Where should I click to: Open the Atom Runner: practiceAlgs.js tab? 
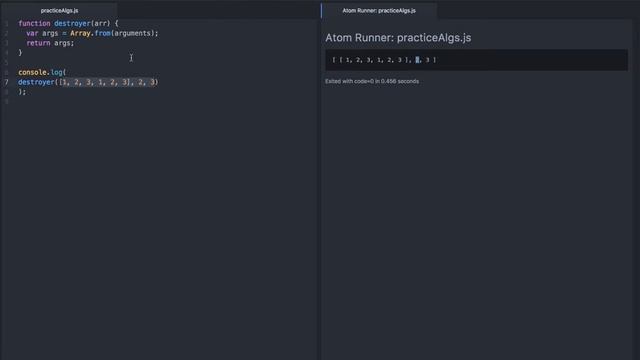[379, 11]
